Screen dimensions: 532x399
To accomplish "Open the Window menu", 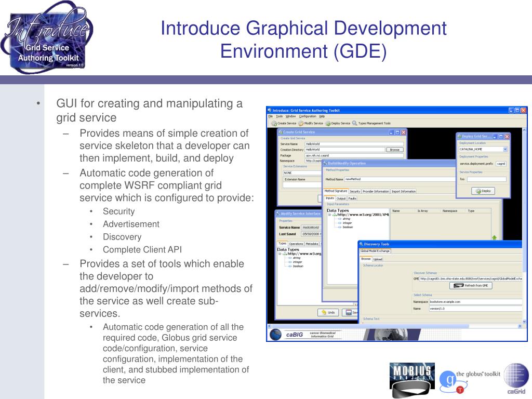I will [x=290, y=116].
